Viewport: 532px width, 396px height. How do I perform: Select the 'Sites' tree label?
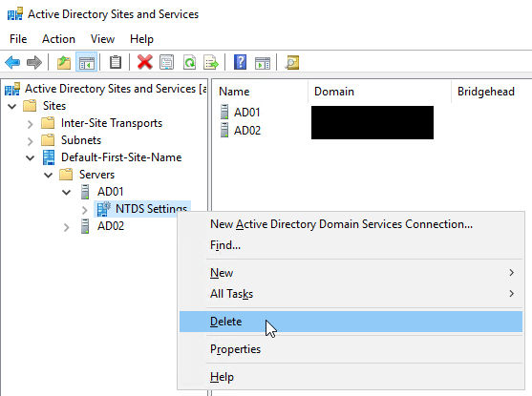pyautogui.click(x=54, y=106)
